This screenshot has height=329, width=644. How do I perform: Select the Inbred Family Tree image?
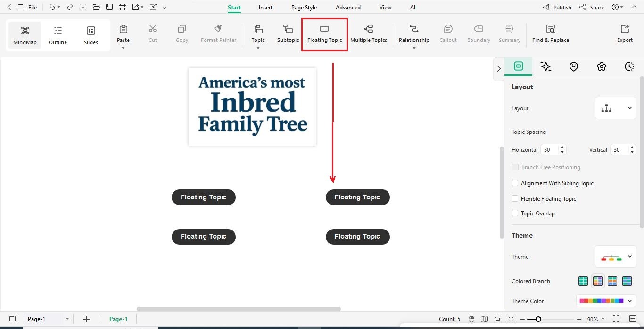(x=252, y=107)
